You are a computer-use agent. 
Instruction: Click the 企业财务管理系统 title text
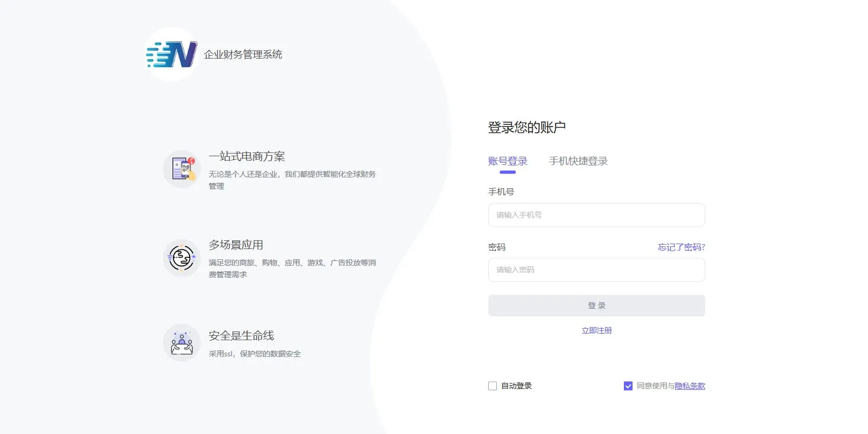(x=243, y=54)
